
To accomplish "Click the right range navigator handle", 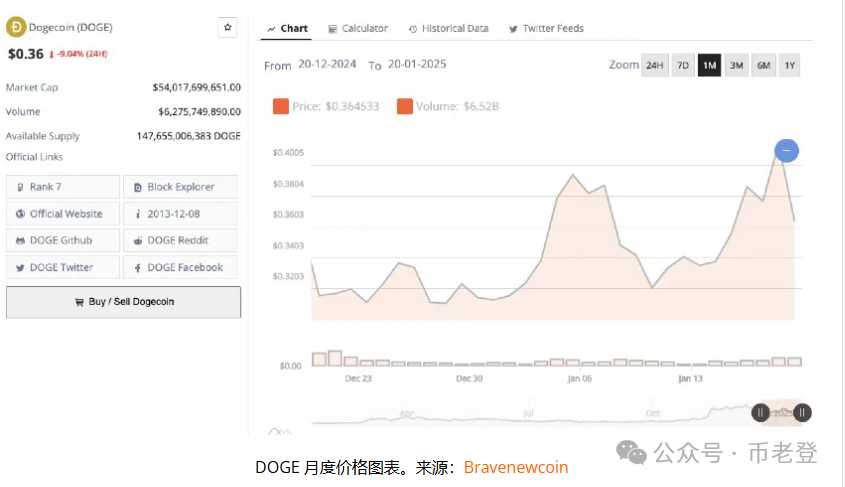I will pyautogui.click(x=802, y=413).
